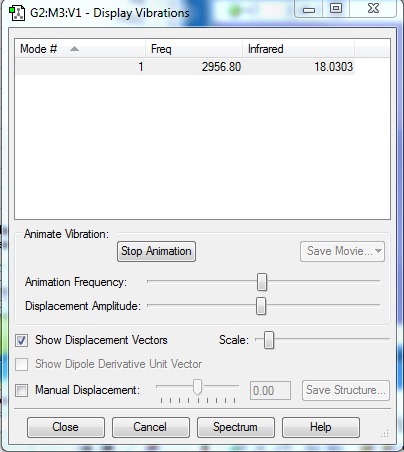Open the Save Movie dropdown arrow
Screen dimensions: 404x452
pyautogui.click(x=378, y=251)
